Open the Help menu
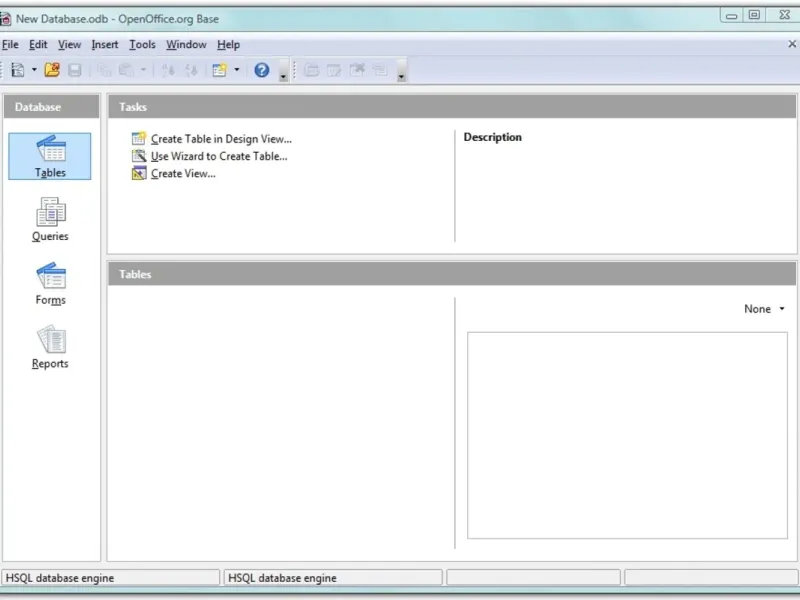 click(x=229, y=45)
